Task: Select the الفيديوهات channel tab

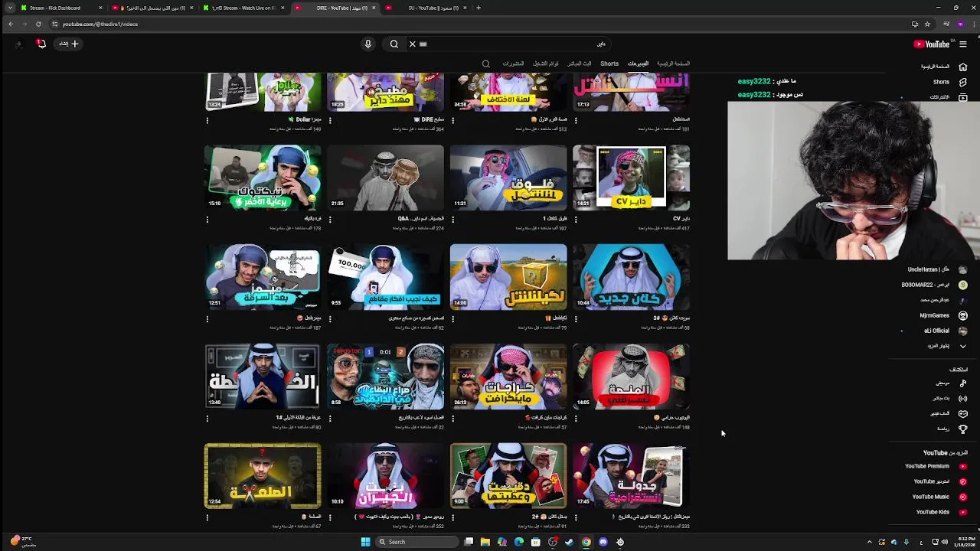Action: tap(638, 64)
